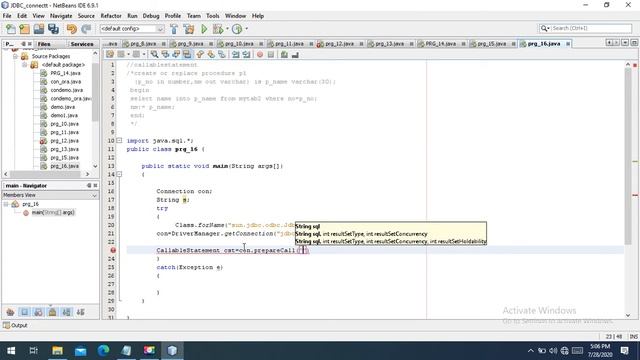
Task: Click Shift Line Left editor icon
Action: pyautogui.click(x=236, y=54)
